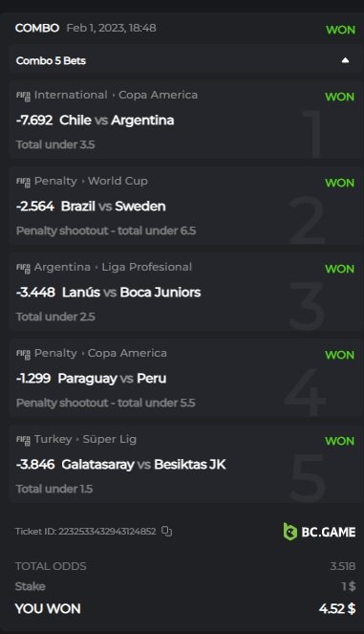Select the YOU WON amount 4.52 $
The image size is (364, 634).
coord(337,608)
